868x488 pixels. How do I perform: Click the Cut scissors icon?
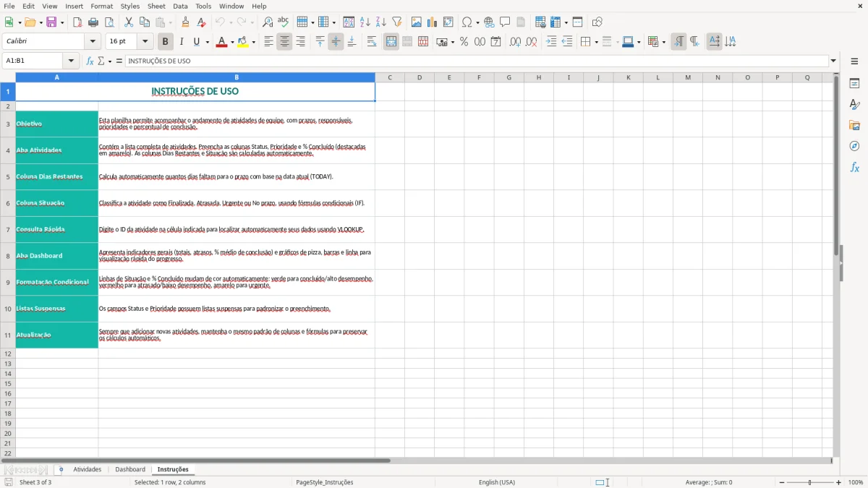(129, 22)
